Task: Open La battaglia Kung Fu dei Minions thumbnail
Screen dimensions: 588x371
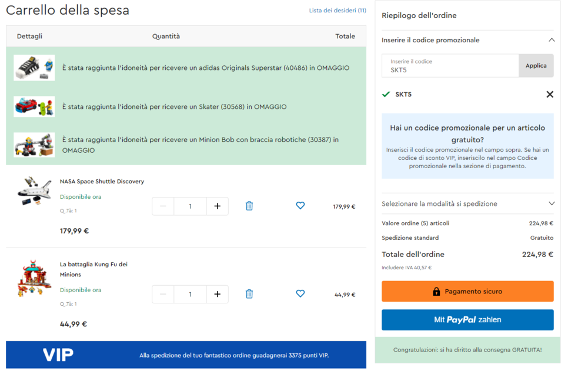Action: point(34,278)
